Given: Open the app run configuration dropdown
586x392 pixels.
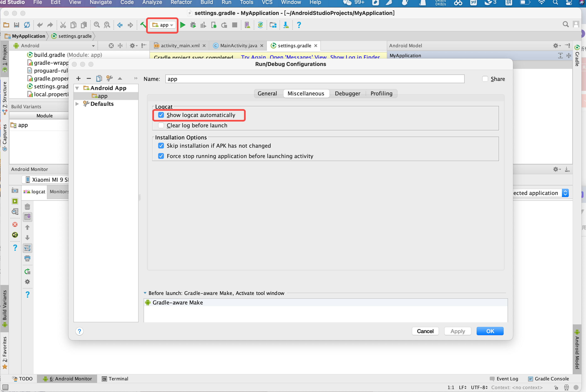Looking at the screenshot, I should click(163, 25).
